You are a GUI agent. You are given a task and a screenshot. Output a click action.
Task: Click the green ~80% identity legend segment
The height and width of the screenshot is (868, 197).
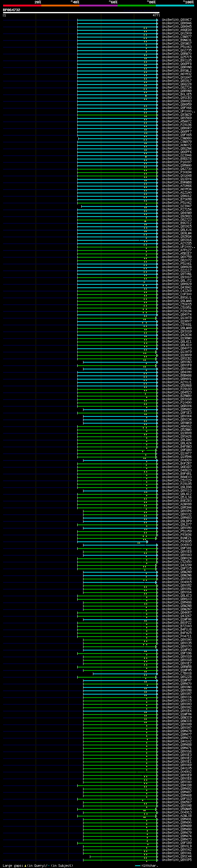pyautogui.click(x=137, y=6)
